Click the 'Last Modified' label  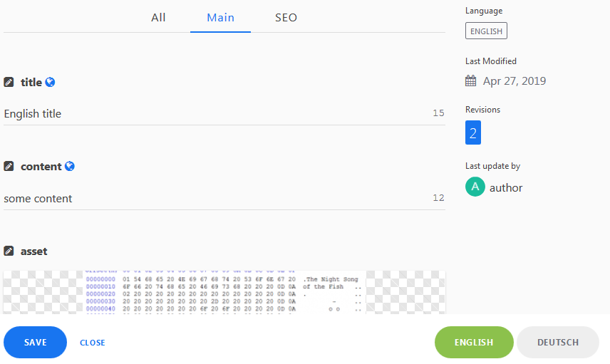point(490,61)
